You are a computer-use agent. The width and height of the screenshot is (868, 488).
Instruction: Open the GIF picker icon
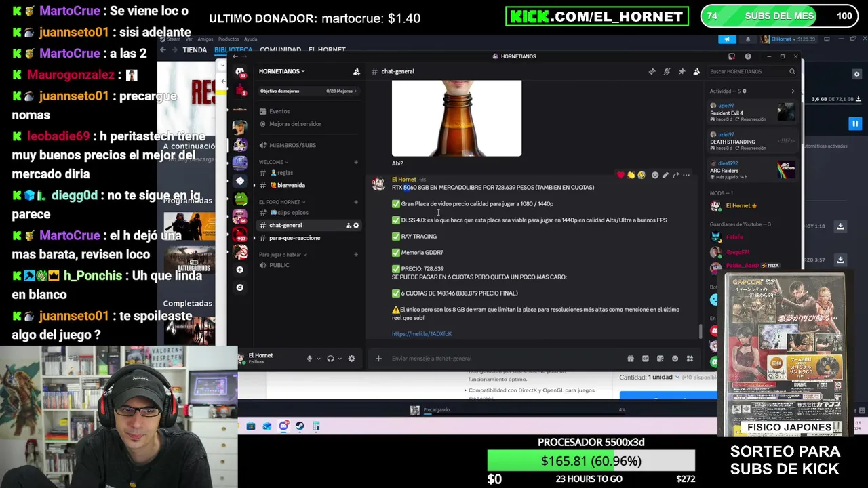coord(645,359)
